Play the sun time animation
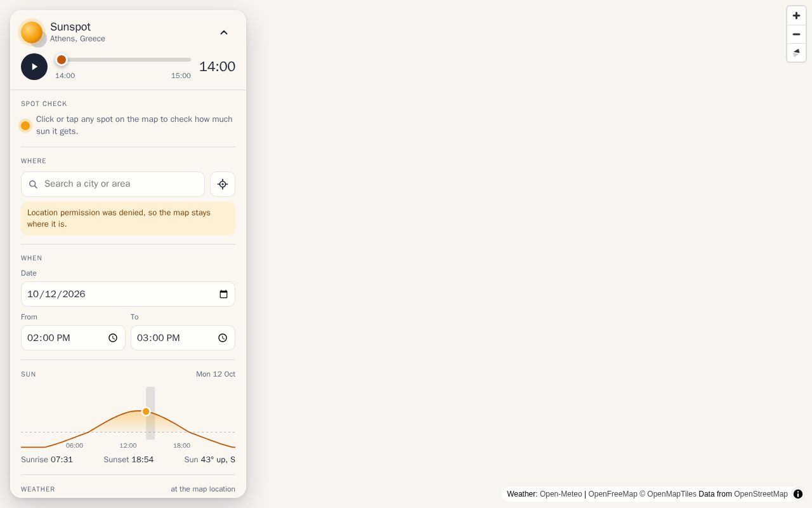 click(x=34, y=67)
